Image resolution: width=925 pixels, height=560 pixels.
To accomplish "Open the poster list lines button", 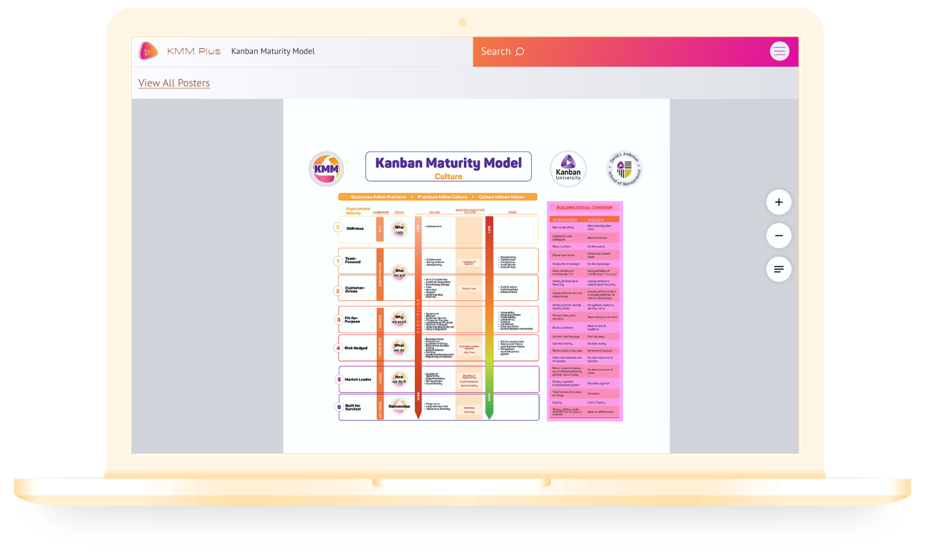I will click(x=779, y=269).
